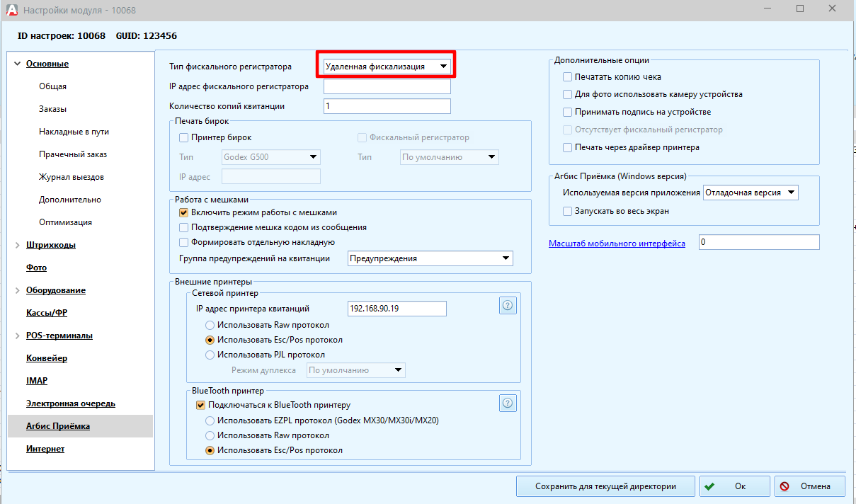Screen dimensions: 856x504
Task: Click the help icon in BlueTooth принтер section
Action: point(508,403)
